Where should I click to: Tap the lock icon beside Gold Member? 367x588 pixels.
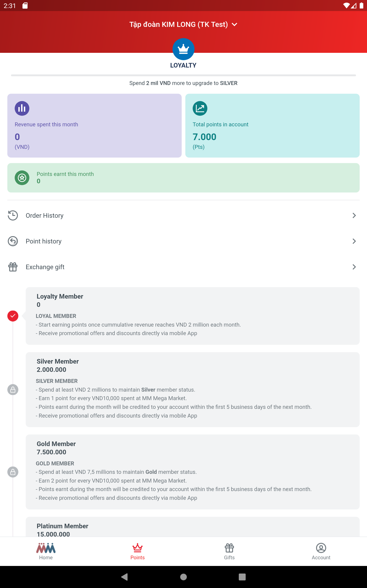[x=13, y=472]
